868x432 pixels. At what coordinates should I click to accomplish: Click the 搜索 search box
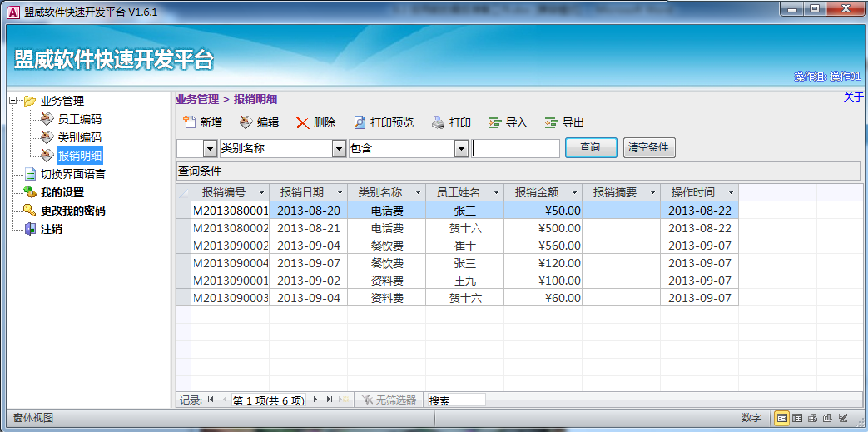pos(457,400)
